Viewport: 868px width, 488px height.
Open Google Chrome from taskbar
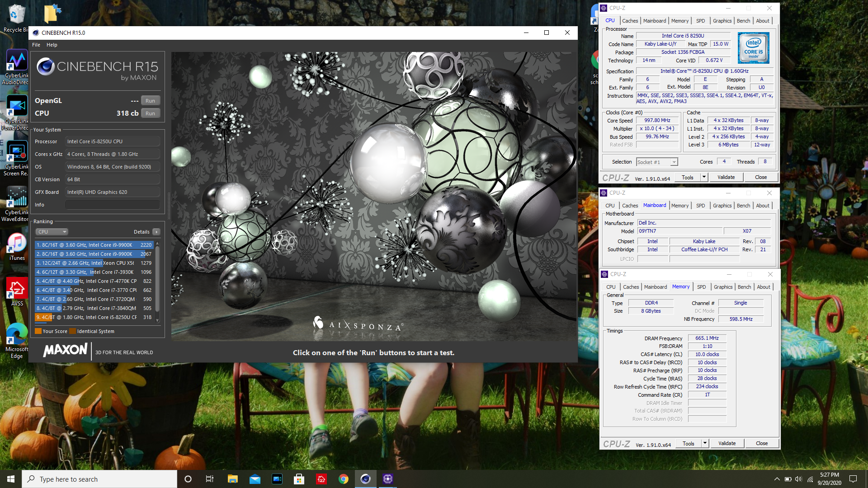(x=344, y=479)
